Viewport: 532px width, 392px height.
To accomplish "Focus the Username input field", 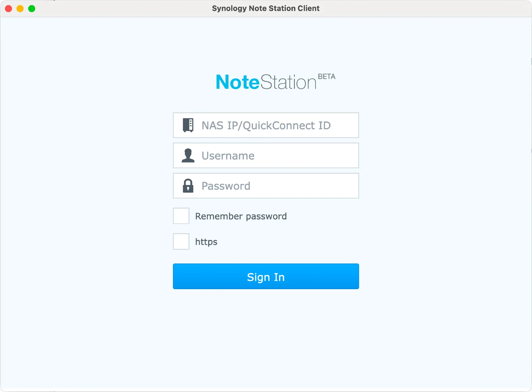I will pos(266,156).
